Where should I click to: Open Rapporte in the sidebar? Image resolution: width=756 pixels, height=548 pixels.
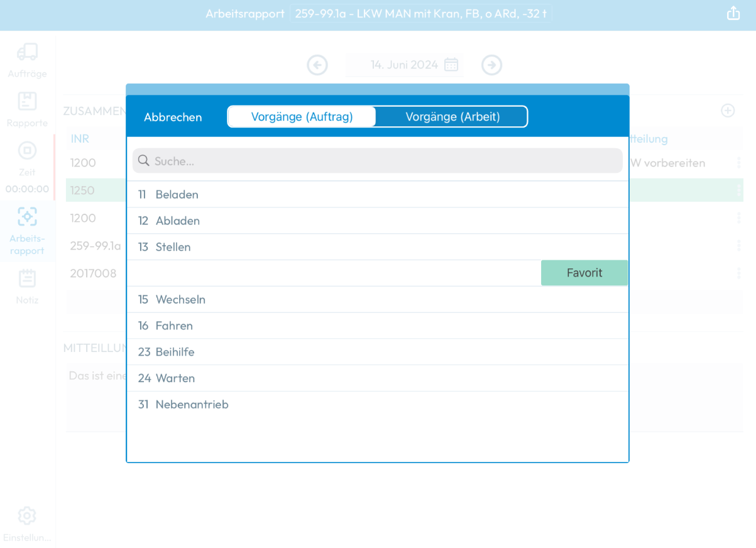pos(27,109)
